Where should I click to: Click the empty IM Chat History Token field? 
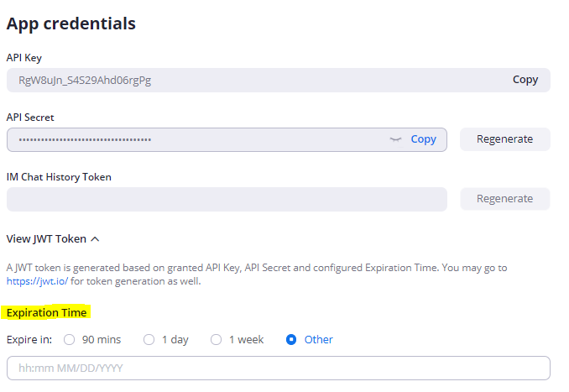tap(227, 199)
